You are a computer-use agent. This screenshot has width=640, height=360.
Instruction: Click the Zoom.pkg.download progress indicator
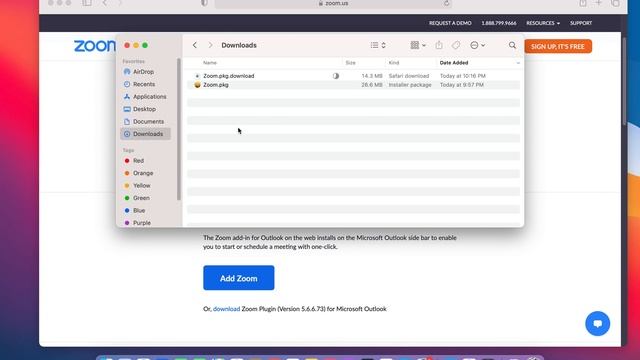click(336, 76)
